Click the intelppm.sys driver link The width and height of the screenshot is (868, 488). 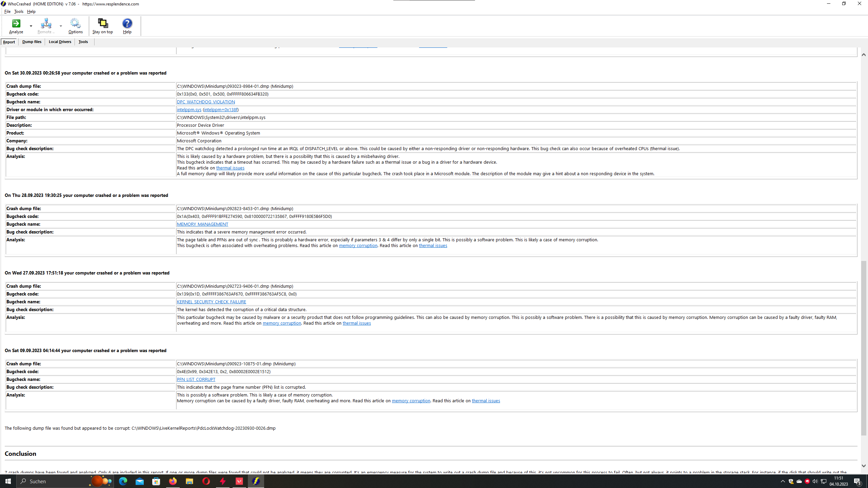point(189,109)
